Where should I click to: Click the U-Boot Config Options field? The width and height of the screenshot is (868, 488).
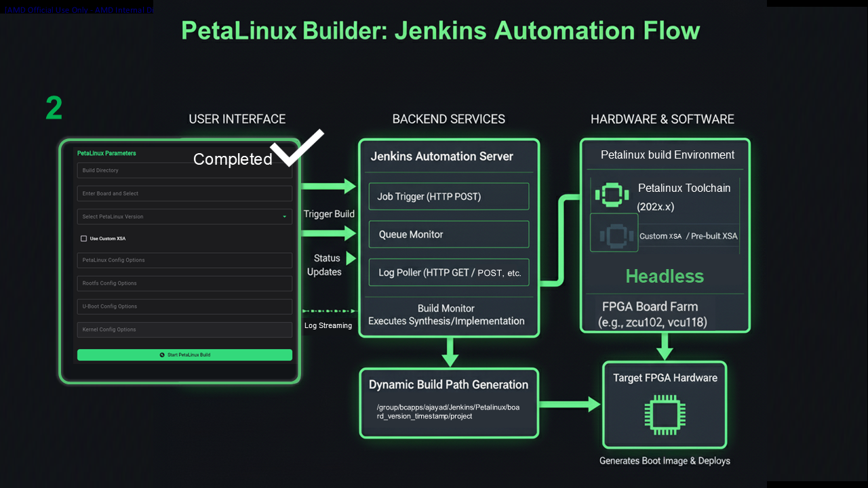point(184,306)
